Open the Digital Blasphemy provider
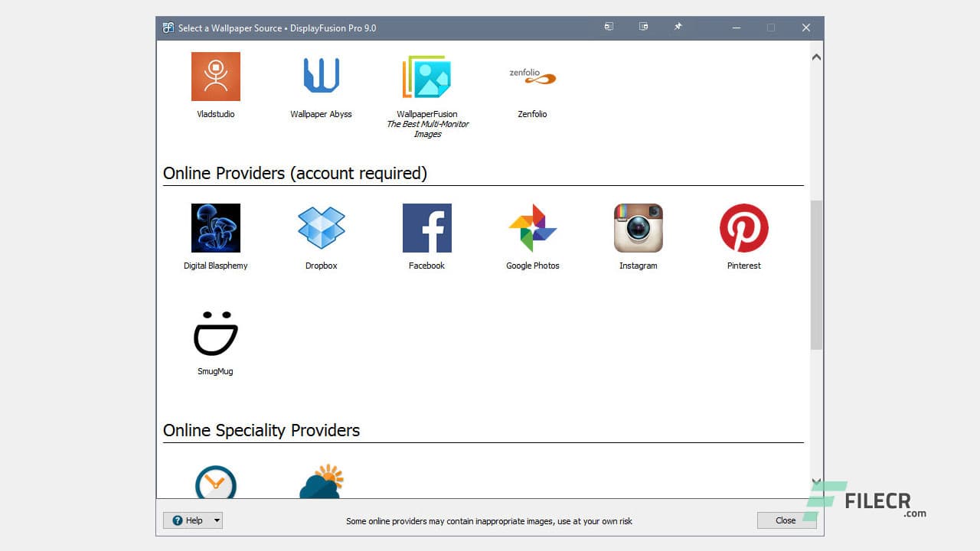This screenshot has height=551, width=980. [215, 227]
